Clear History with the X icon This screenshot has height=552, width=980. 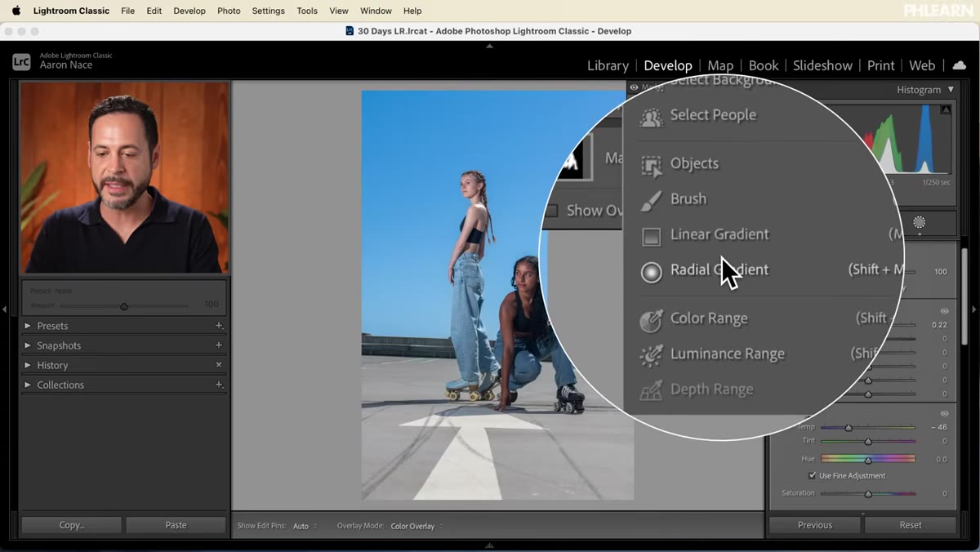coord(219,365)
